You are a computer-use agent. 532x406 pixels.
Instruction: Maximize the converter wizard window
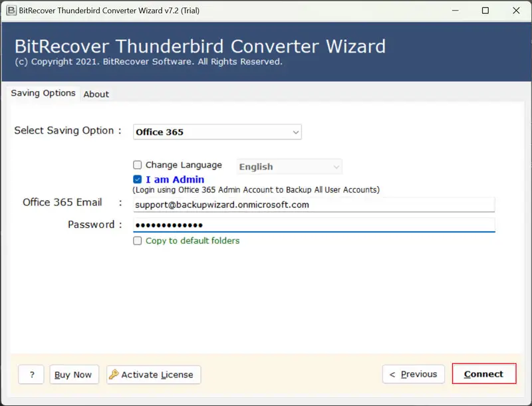tap(485, 11)
